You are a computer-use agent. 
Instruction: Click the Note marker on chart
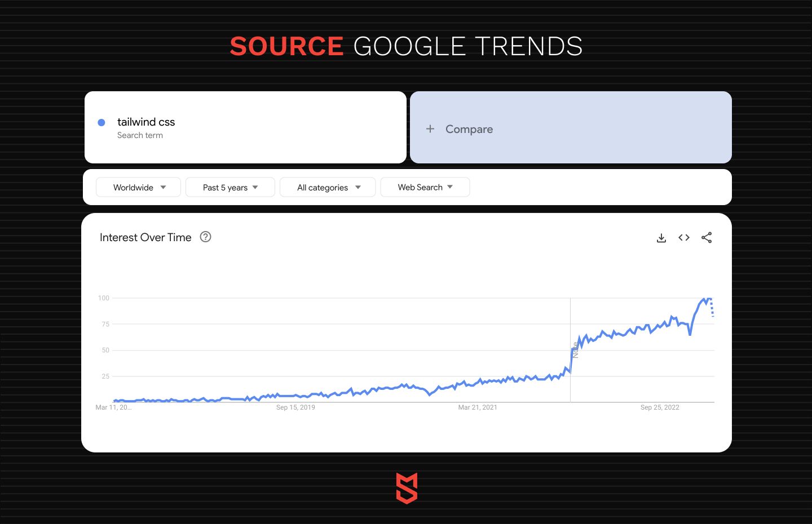pyautogui.click(x=575, y=350)
